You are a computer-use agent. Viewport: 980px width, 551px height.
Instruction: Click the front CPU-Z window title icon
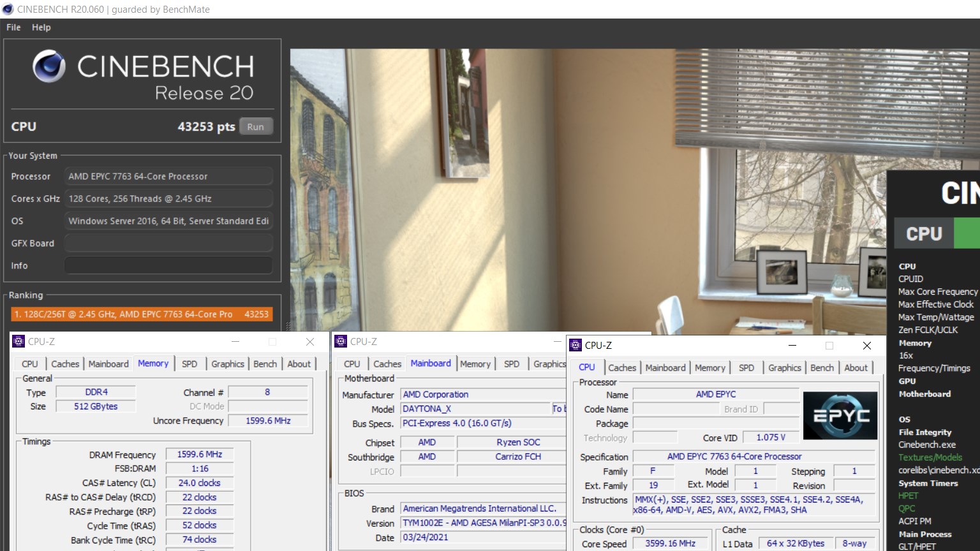pyautogui.click(x=575, y=346)
